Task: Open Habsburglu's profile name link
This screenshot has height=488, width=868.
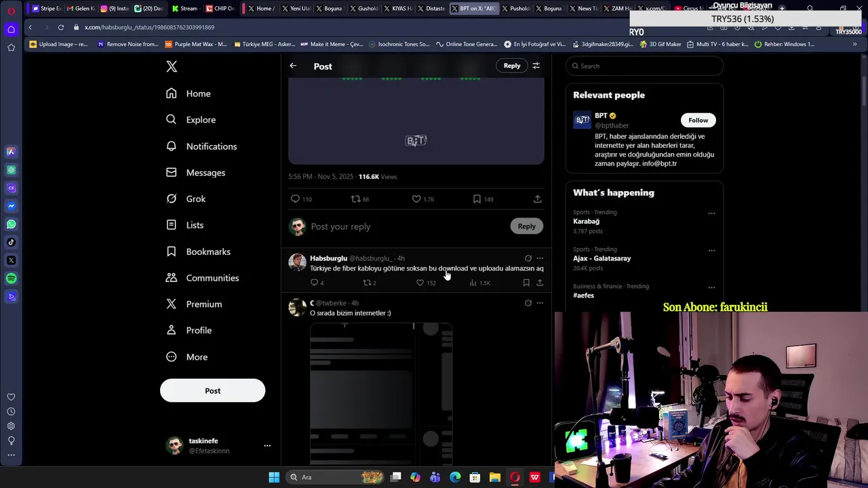Action: [x=328, y=258]
